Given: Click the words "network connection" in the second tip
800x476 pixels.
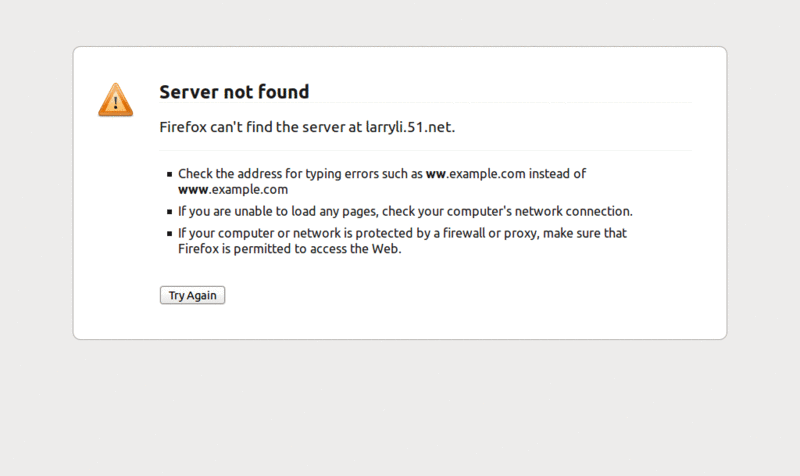Looking at the screenshot, I should pyautogui.click(x=576, y=211).
